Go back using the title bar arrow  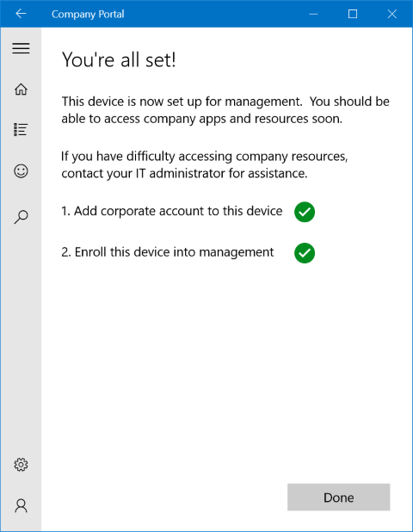point(21,14)
